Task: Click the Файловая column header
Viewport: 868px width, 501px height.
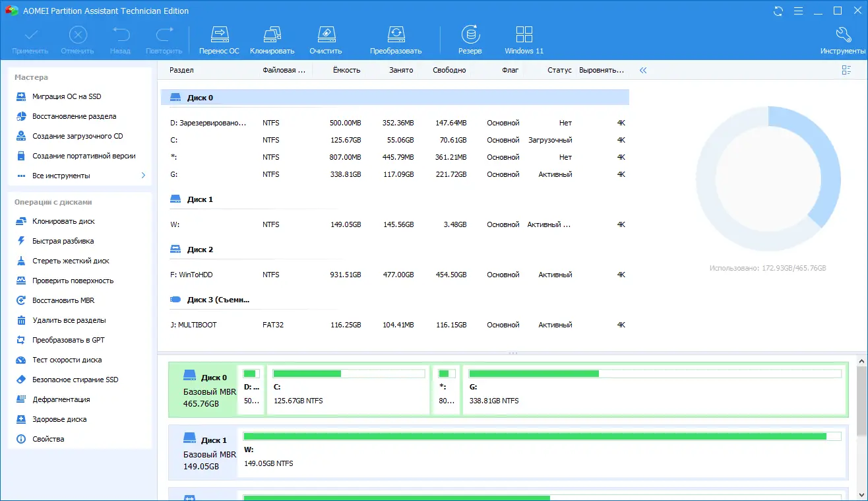Action: [x=284, y=70]
